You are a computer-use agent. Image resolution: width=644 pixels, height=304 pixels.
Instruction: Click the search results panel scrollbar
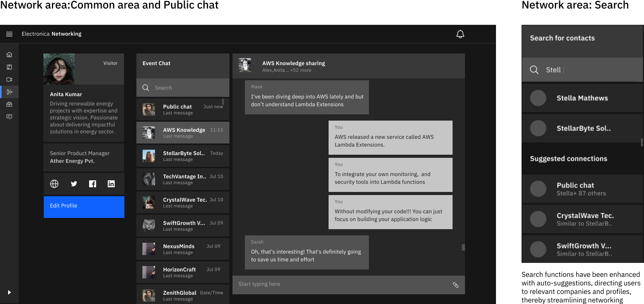coord(642,142)
